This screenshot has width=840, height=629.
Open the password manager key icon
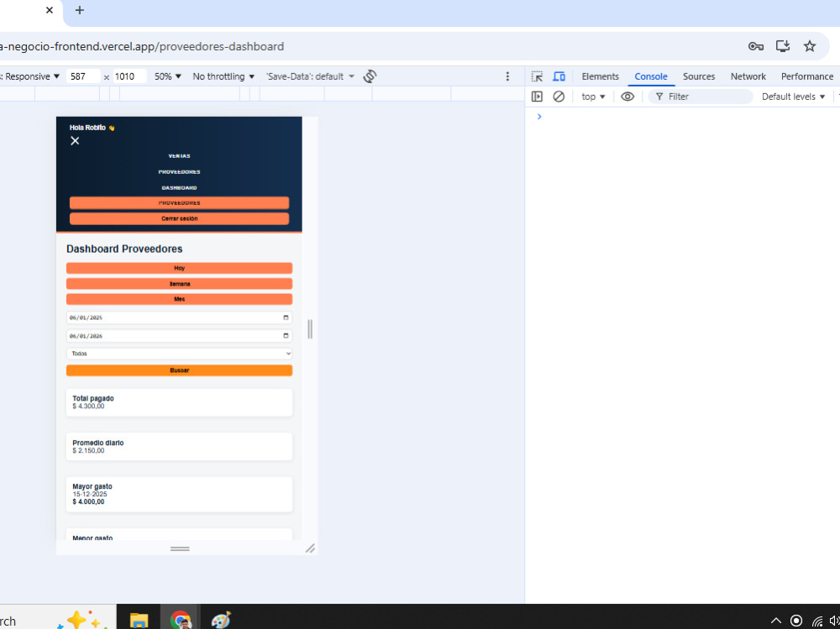point(755,46)
